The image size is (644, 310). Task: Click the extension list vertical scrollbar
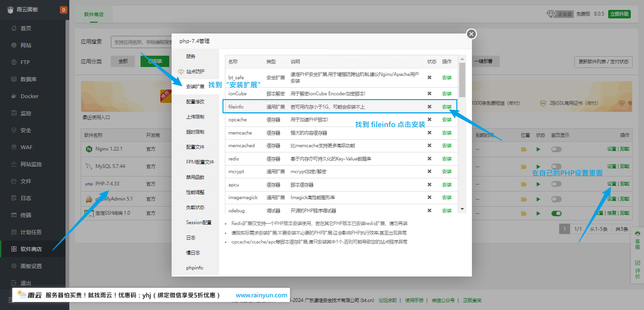click(462, 80)
